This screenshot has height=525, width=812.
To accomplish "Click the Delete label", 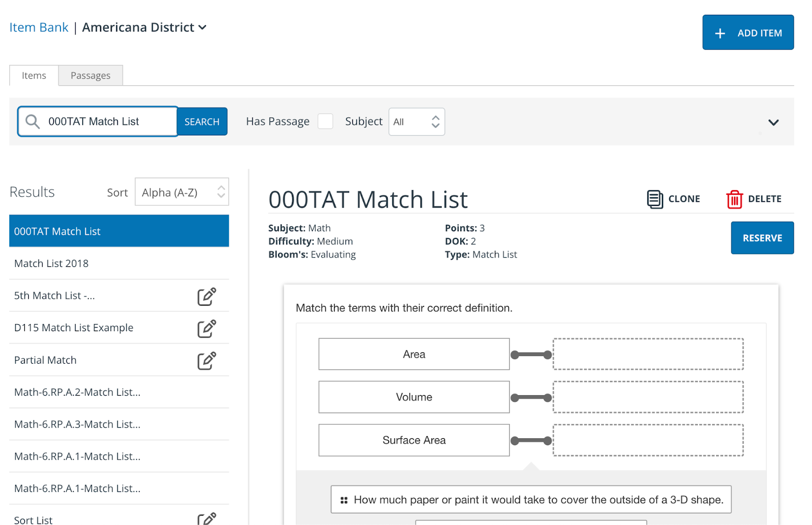I will [765, 199].
